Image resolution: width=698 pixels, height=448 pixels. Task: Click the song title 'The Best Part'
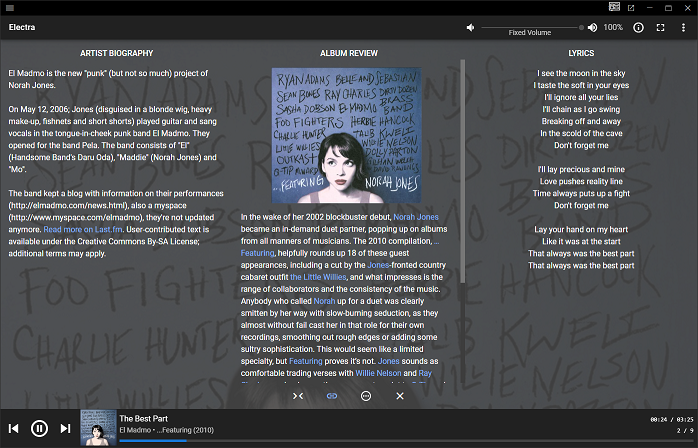[x=143, y=419]
